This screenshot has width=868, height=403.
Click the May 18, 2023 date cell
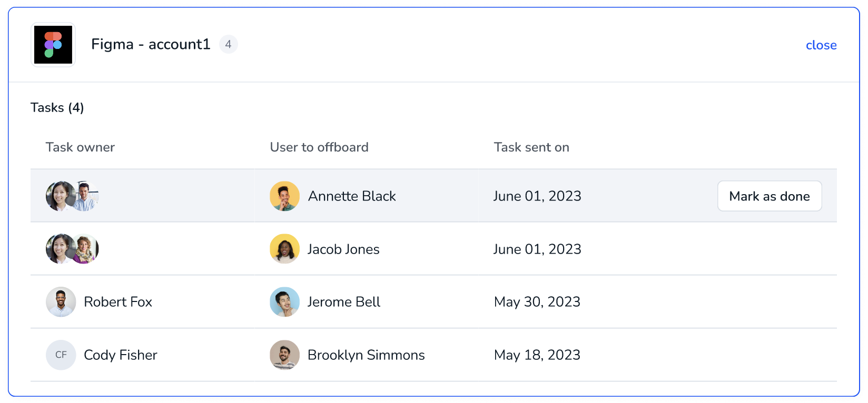tap(537, 355)
